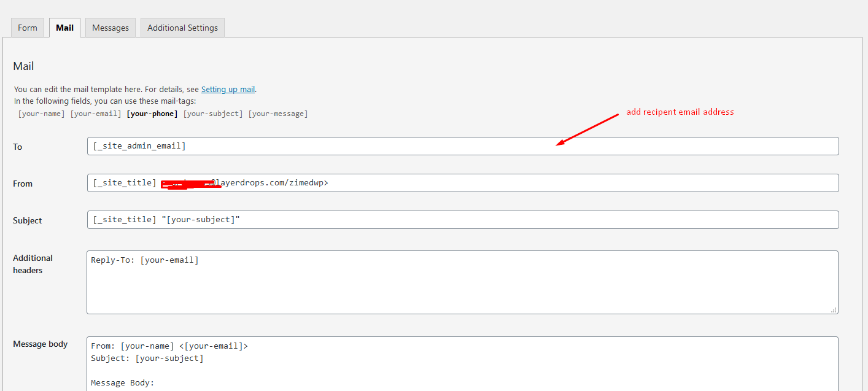Click the To recipient input field
Screen dimensions: 868x391
pyautogui.click(x=462, y=146)
